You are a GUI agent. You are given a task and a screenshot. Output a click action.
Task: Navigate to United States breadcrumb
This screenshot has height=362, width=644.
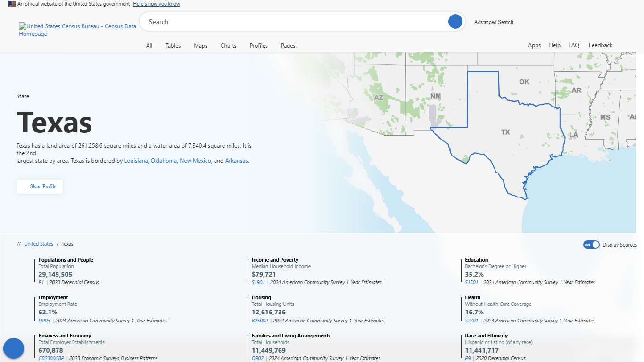point(39,244)
